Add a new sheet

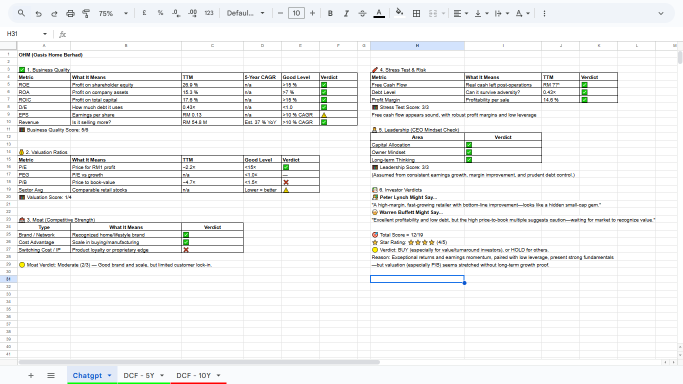click(x=31, y=375)
